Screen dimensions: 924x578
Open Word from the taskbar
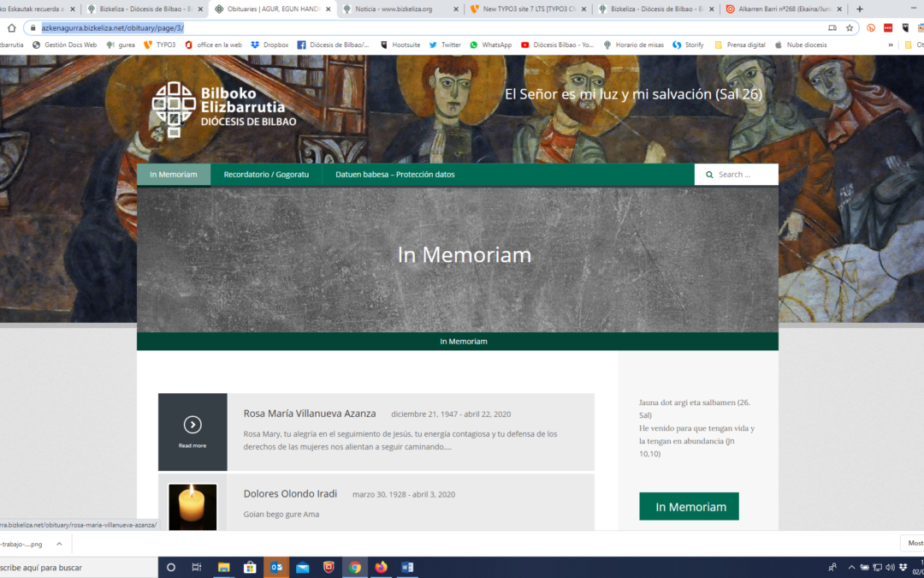point(407,568)
